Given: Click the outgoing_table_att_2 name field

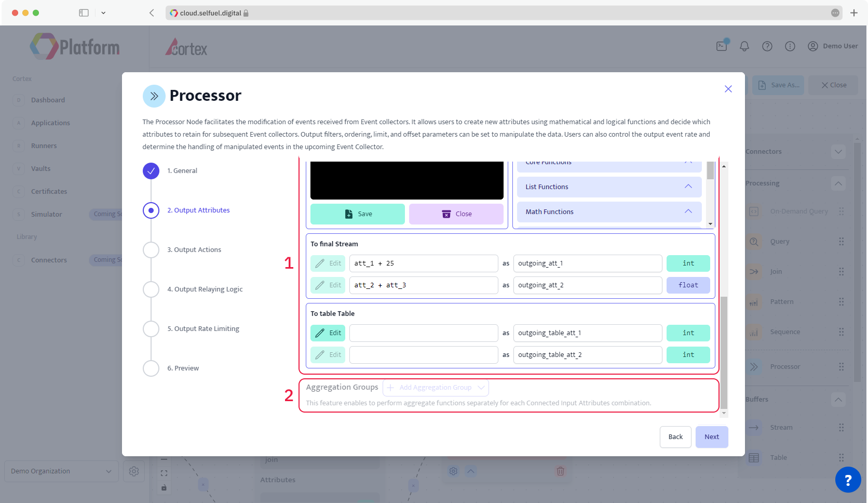Looking at the screenshot, I should click(588, 355).
